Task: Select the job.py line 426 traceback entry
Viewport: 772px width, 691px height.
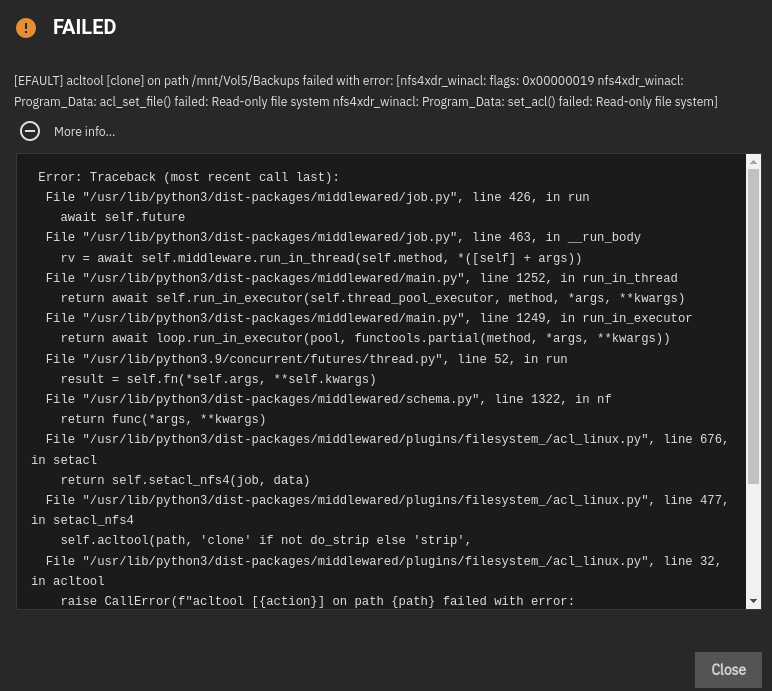Action: click(318, 197)
